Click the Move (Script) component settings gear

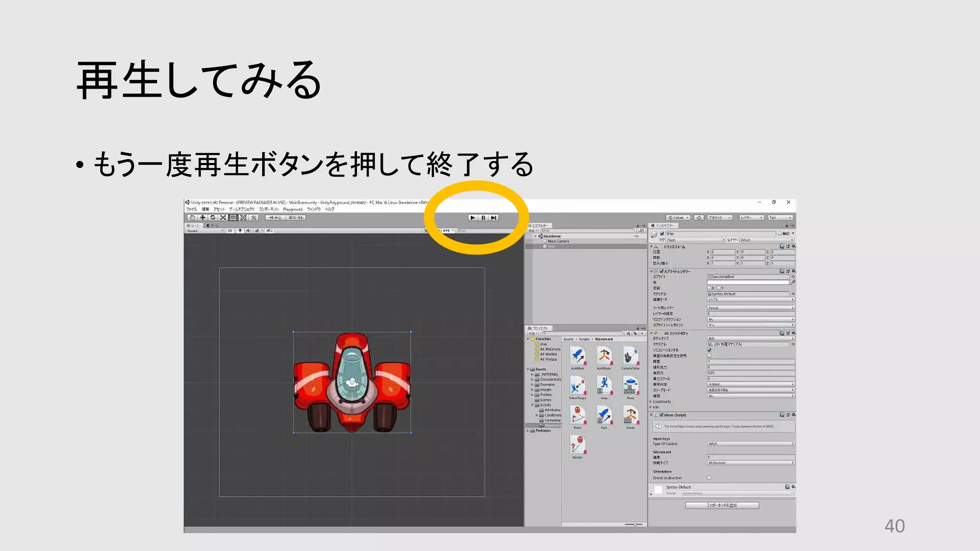pos(793,415)
